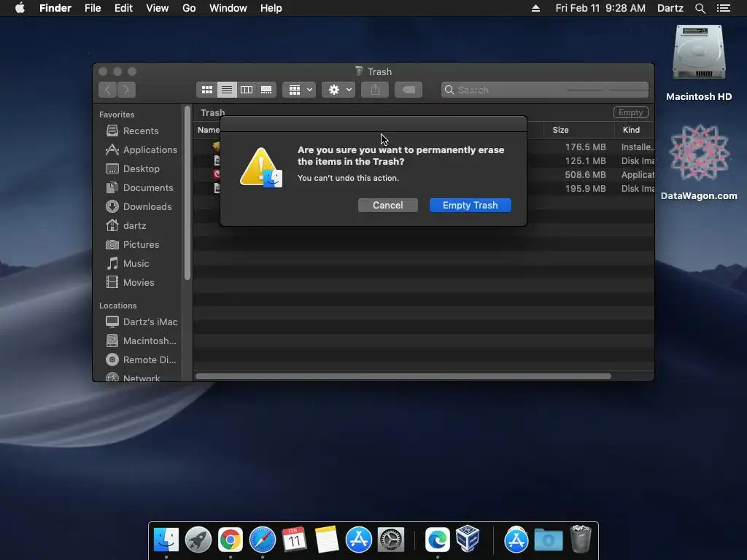The image size is (747, 560).
Task: Open the View menu
Action: coord(158,8)
